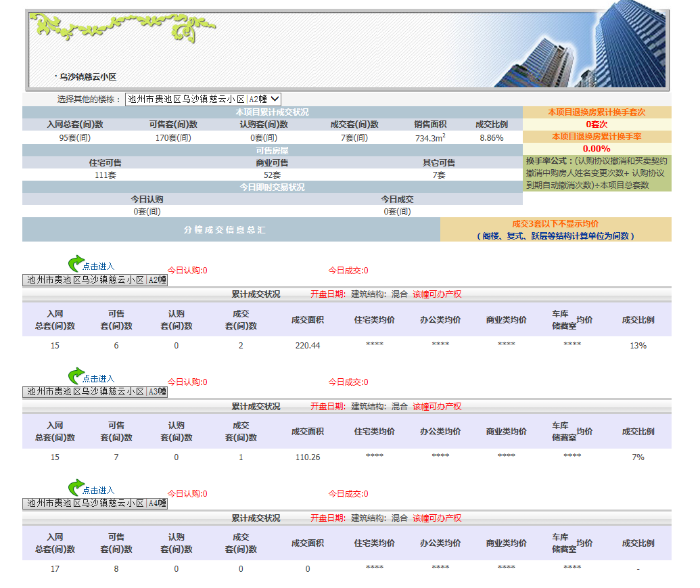Click the 成交3套以下不显示均价 notice
The width and height of the screenshot is (700, 588).
(x=555, y=224)
